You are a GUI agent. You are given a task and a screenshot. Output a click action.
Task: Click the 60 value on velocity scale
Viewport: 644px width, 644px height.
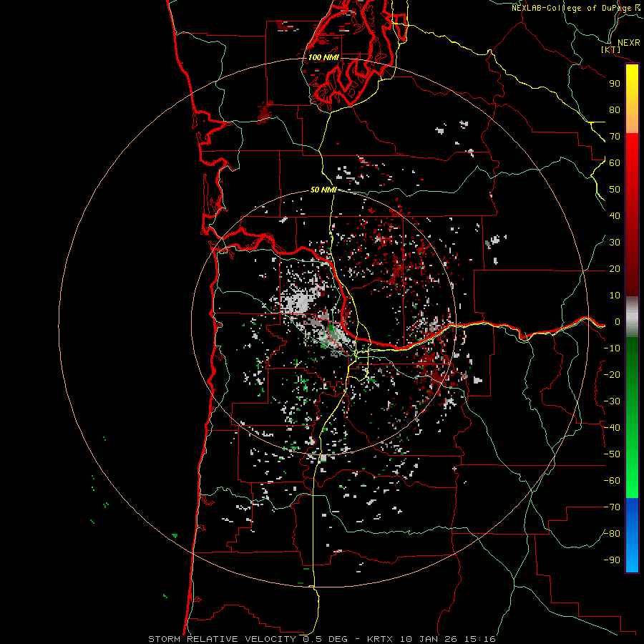tap(615, 163)
